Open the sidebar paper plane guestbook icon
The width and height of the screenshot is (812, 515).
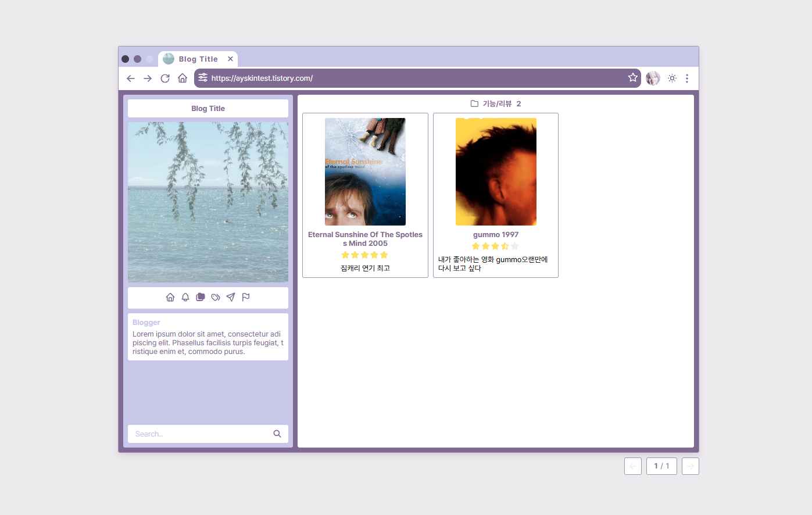coord(231,298)
